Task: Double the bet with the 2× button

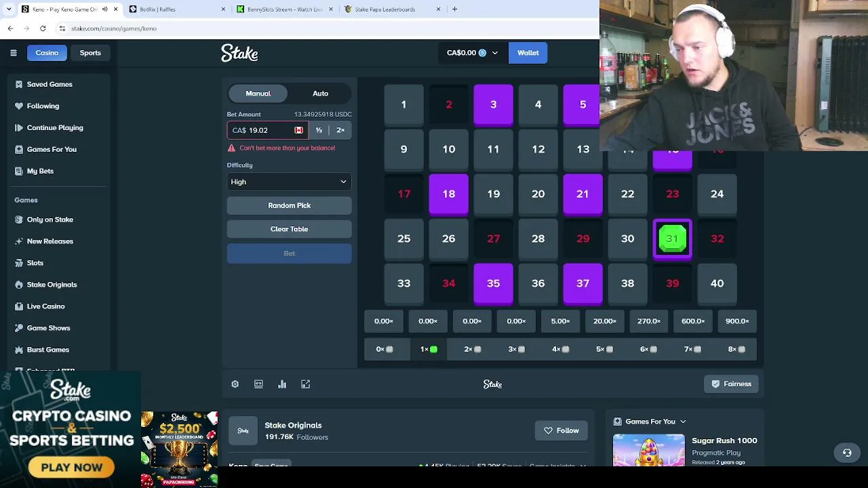Action: [x=340, y=130]
